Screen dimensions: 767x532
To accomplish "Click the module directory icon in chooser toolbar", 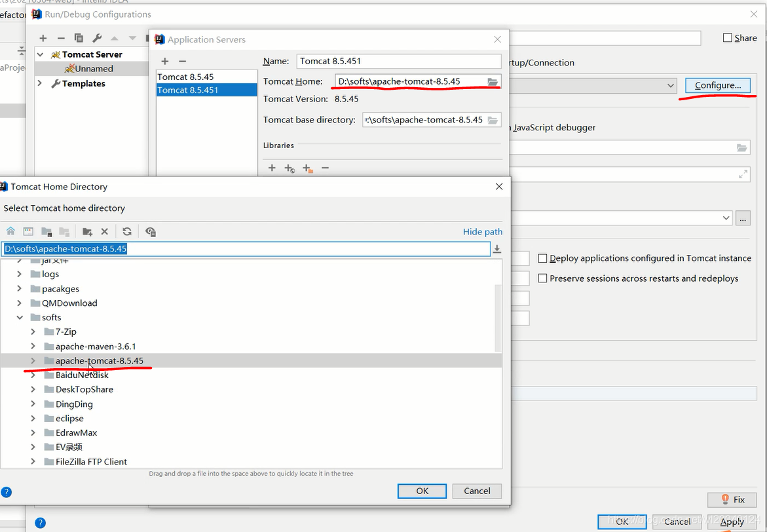I will [64, 231].
